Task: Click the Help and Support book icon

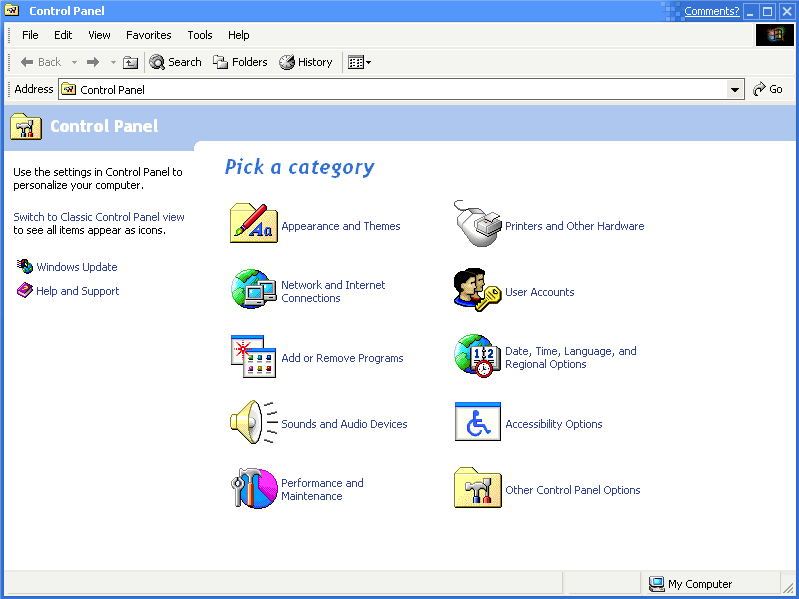Action: (x=24, y=290)
